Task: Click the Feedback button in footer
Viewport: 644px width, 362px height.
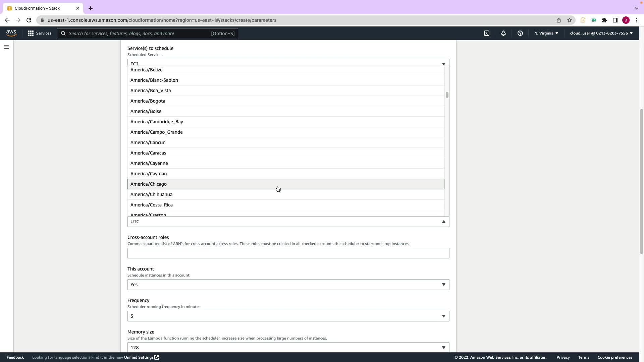Action: click(15, 357)
